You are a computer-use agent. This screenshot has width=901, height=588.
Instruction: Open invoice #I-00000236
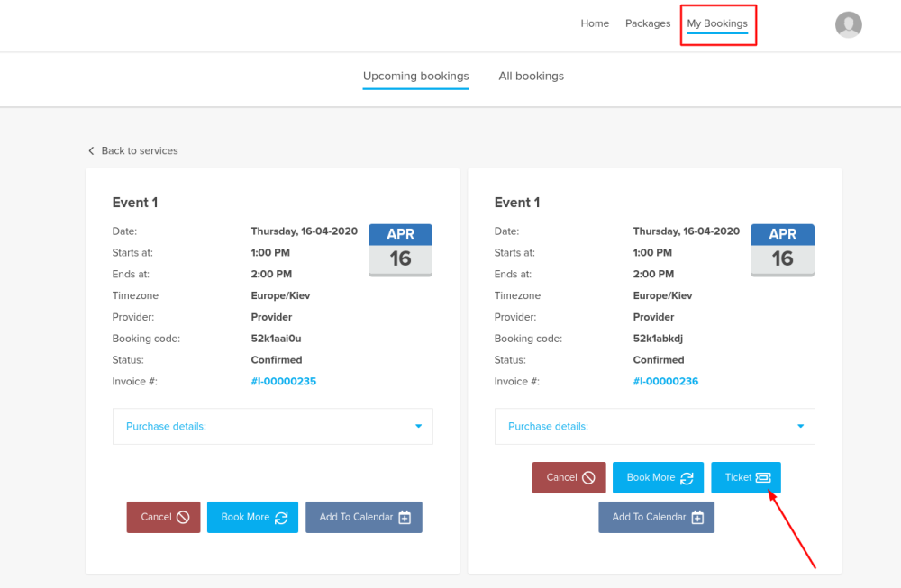(x=665, y=382)
